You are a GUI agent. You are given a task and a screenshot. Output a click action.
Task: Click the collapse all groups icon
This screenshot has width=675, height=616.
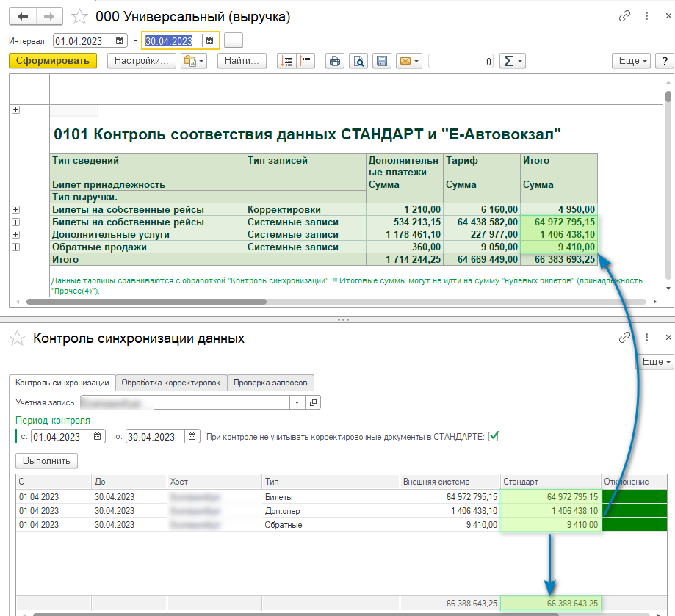coord(305,62)
